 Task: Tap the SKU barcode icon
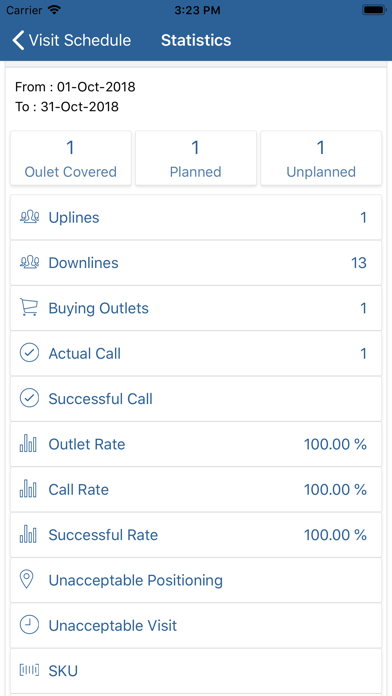coord(29,670)
